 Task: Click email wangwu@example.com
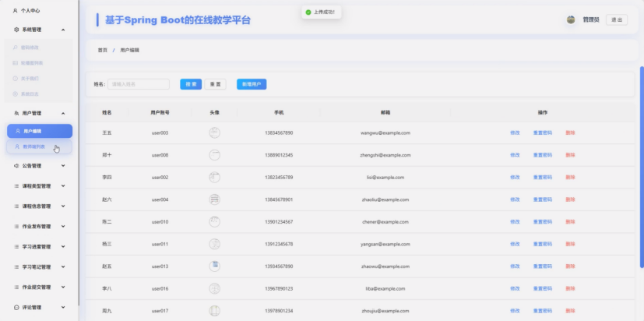[385, 132]
